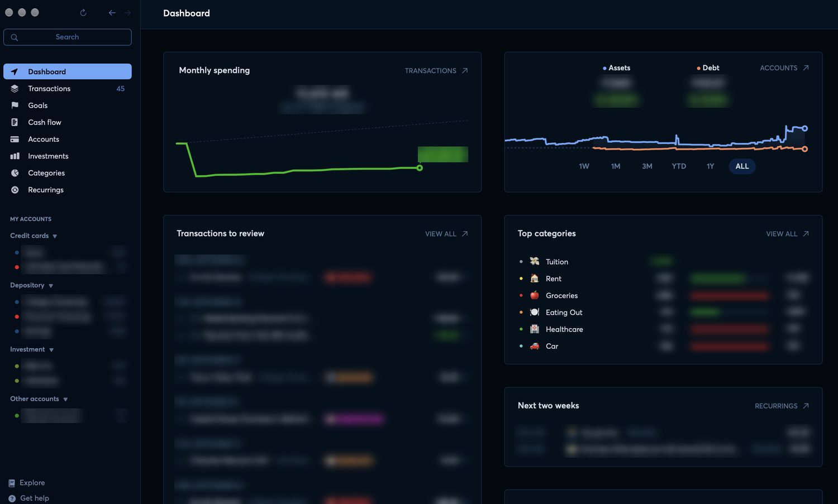Image resolution: width=838 pixels, height=504 pixels.
Task: Click the Goals flag icon
Action: pos(15,105)
